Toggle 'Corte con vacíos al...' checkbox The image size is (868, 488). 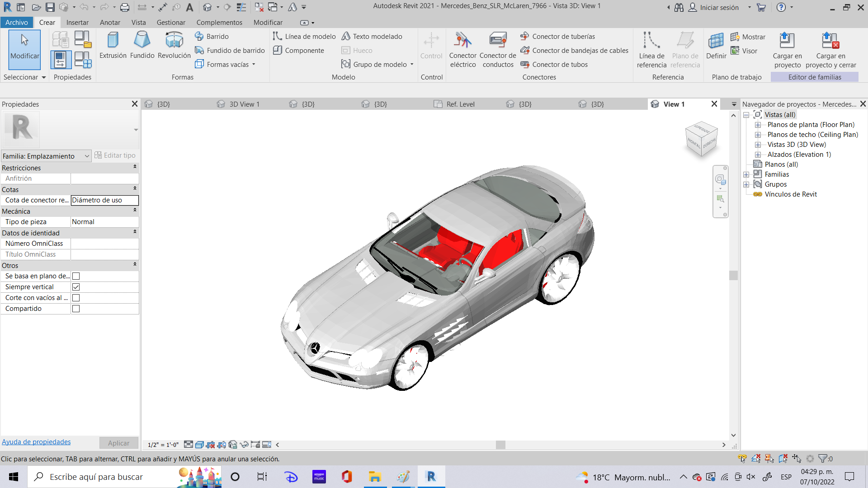click(x=76, y=298)
